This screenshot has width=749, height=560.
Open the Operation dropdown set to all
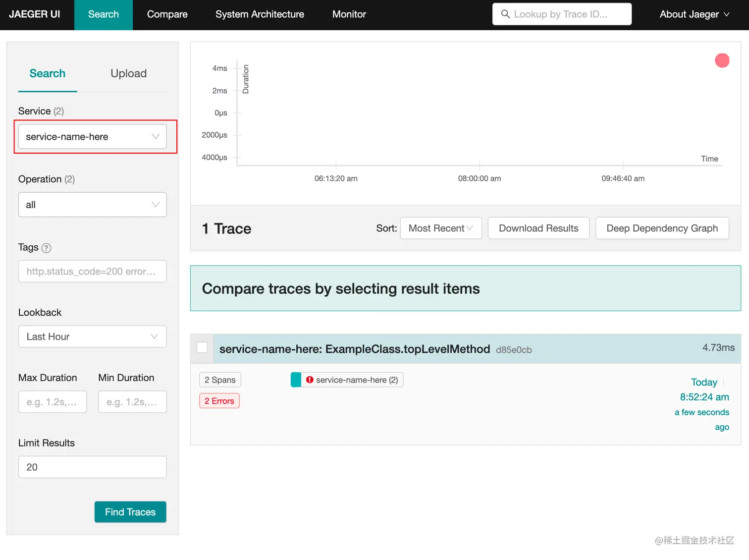coord(93,205)
